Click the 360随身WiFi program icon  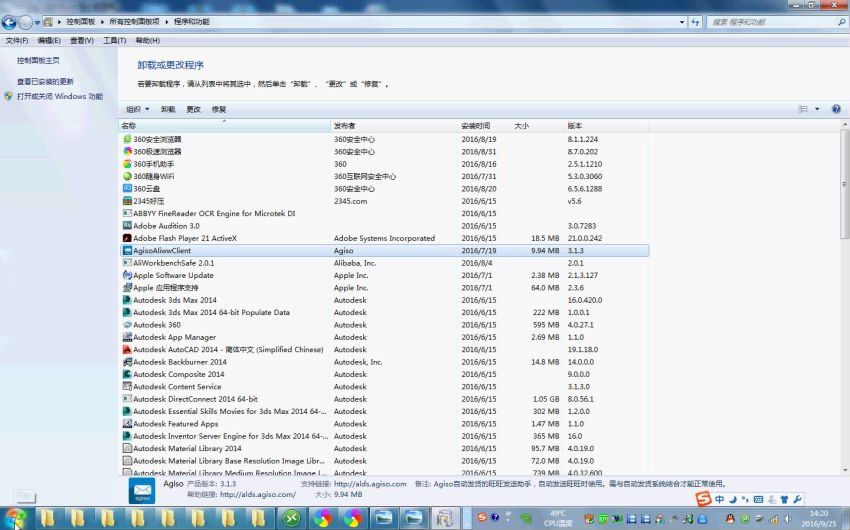127,176
